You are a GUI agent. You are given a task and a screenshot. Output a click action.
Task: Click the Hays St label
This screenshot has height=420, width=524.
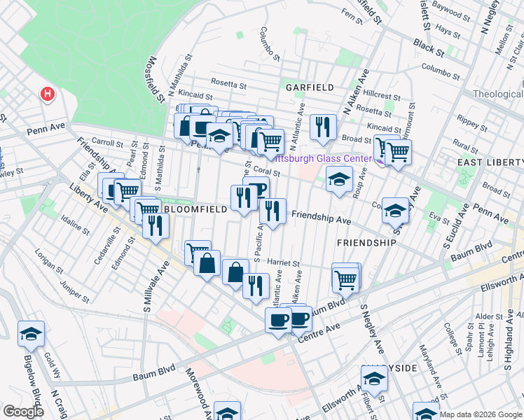pos(448,31)
